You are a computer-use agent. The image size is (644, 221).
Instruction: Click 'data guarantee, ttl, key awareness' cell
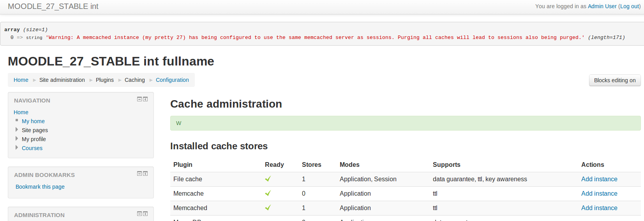[x=480, y=179]
